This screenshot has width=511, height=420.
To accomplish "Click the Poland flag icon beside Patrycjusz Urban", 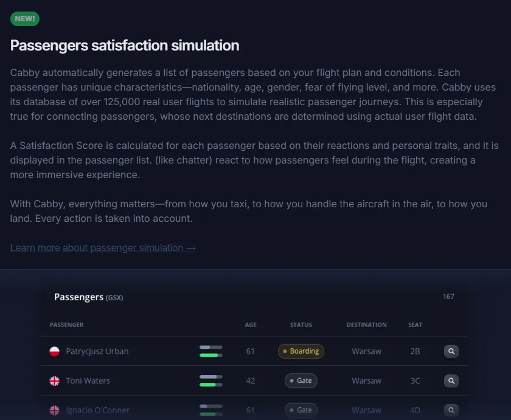I will [54, 351].
